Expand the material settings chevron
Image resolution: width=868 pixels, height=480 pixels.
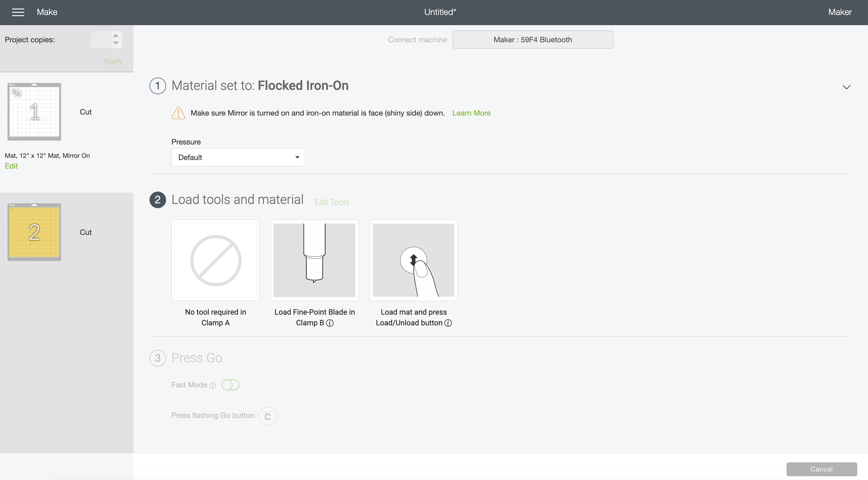846,87
